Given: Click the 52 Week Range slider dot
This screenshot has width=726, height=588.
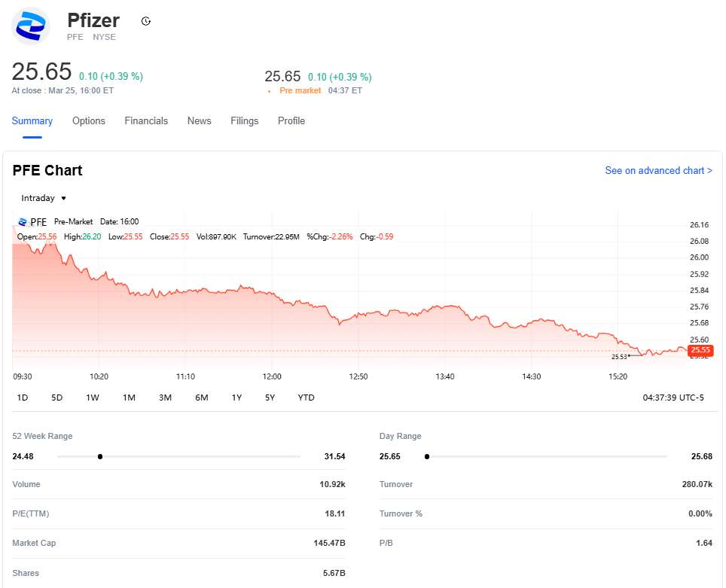Looking at the screenshot, I should pos(100,456).
